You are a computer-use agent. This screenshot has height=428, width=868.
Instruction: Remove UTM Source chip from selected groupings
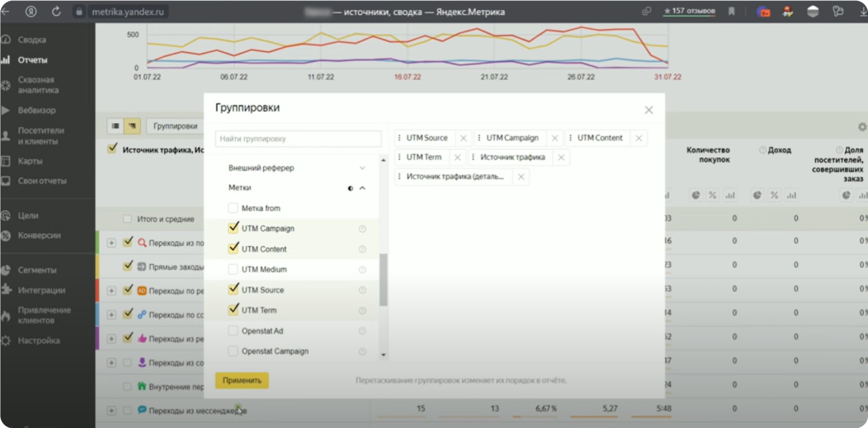(x=463, y=138)
